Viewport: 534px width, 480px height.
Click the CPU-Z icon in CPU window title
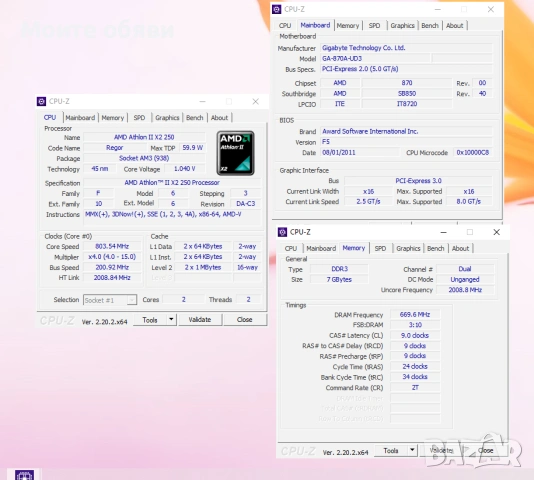pyautogui.click(x=42, y=101)
